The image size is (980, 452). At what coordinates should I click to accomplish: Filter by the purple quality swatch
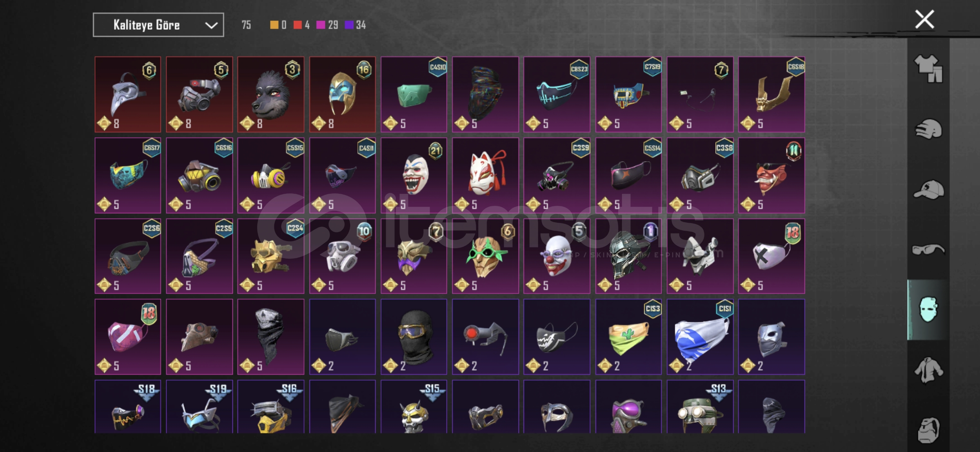click(x=349, y=25)
